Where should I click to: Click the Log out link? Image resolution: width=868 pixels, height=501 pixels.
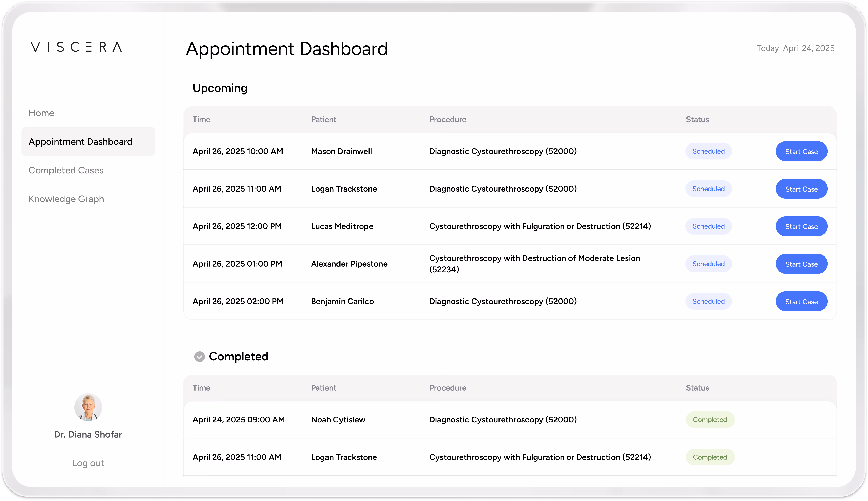pyautogui.click(x=88, y=463)
